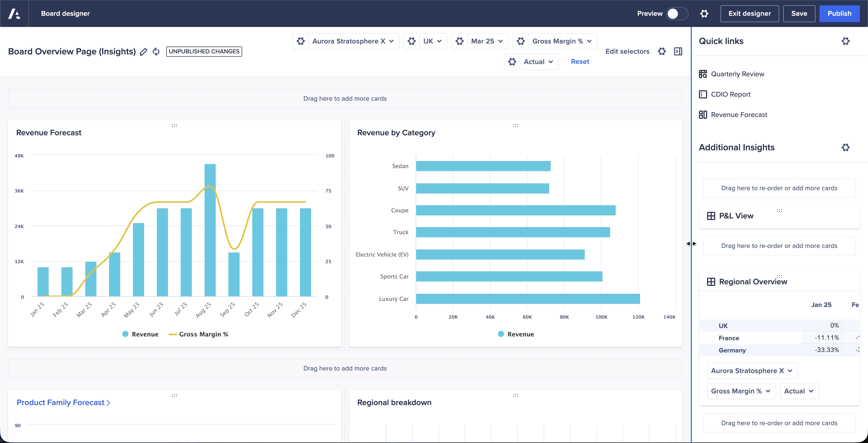Open the Quick links settings gear

click(845, 41)
